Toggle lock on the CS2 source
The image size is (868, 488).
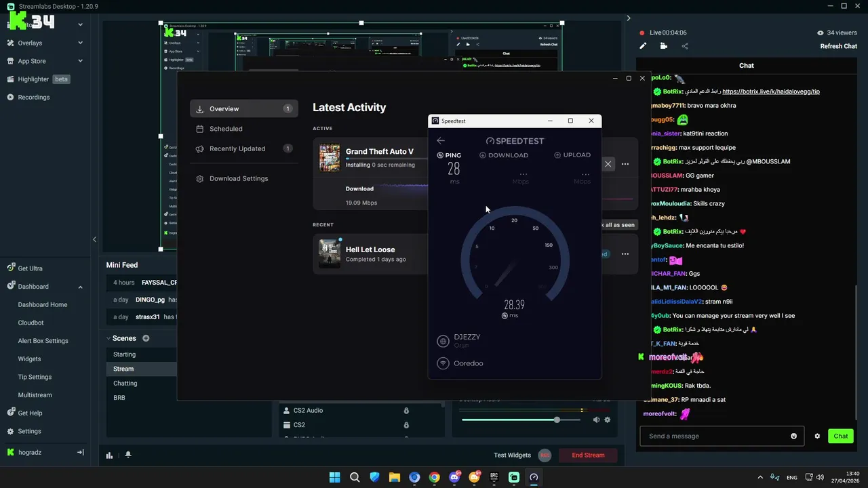pos(406,425)
